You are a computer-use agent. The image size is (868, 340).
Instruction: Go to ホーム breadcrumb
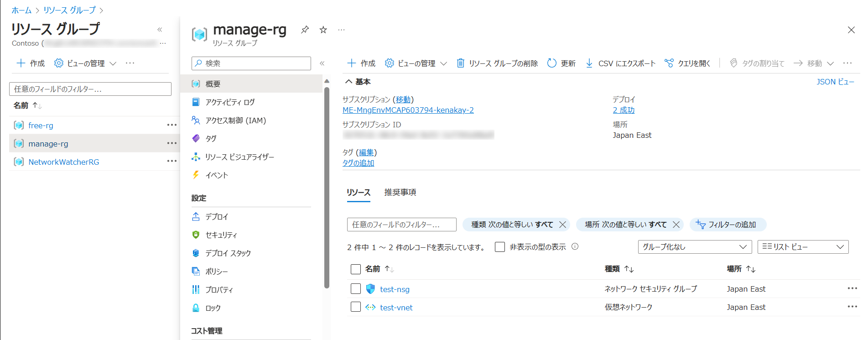[21, 10]
